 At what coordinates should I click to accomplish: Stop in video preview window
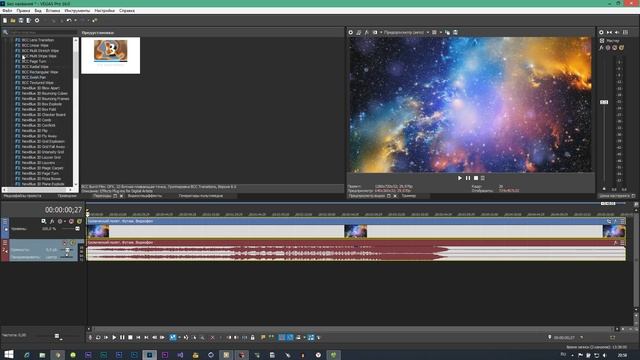(x=476, y=178)
